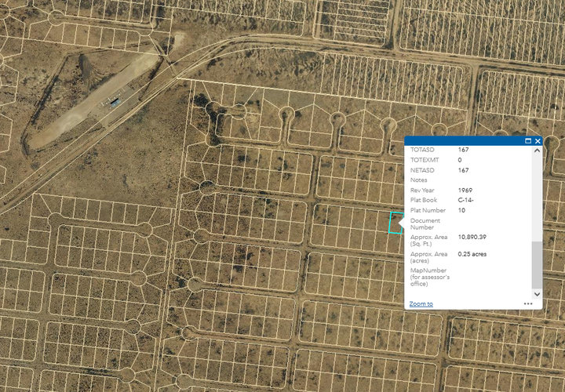Click the TOTASD field label
The height and width of the screenshot is (392, 565).
click(422, 149)
